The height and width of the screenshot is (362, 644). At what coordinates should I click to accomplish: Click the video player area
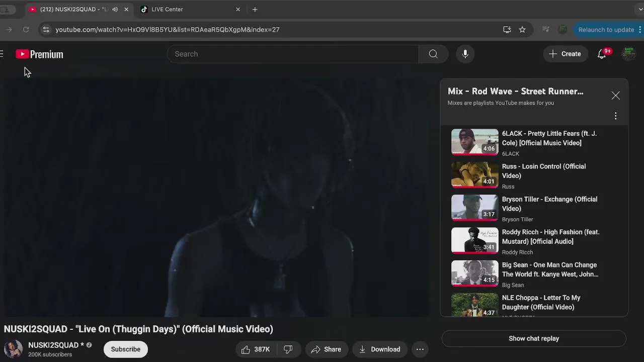coord(217,198)
